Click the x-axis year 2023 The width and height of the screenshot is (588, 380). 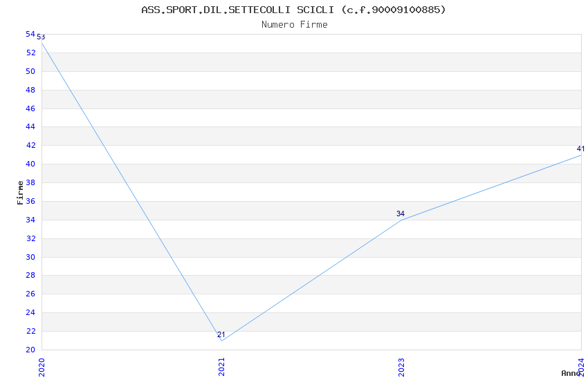pos(401,367)
